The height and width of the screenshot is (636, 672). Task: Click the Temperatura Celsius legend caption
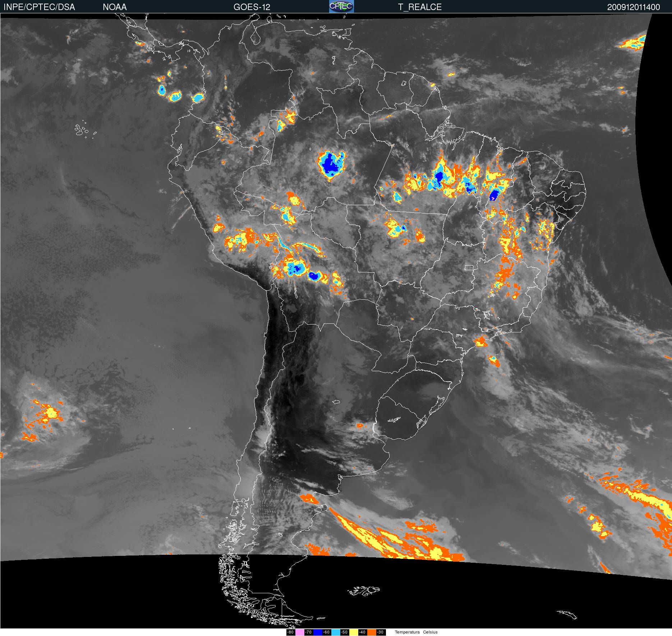click(x=416, y=632)
